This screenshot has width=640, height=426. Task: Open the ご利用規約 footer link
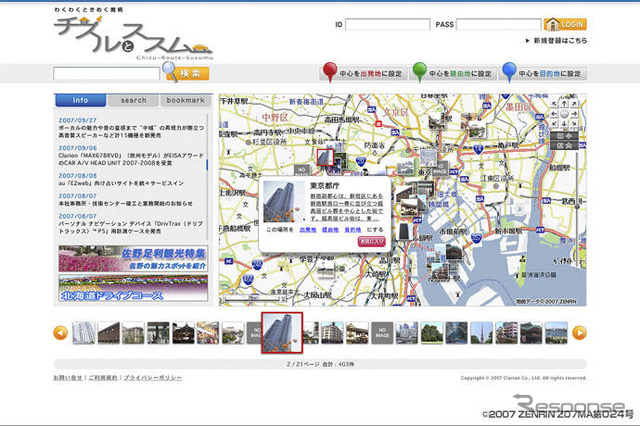click(x=103, y=378)
